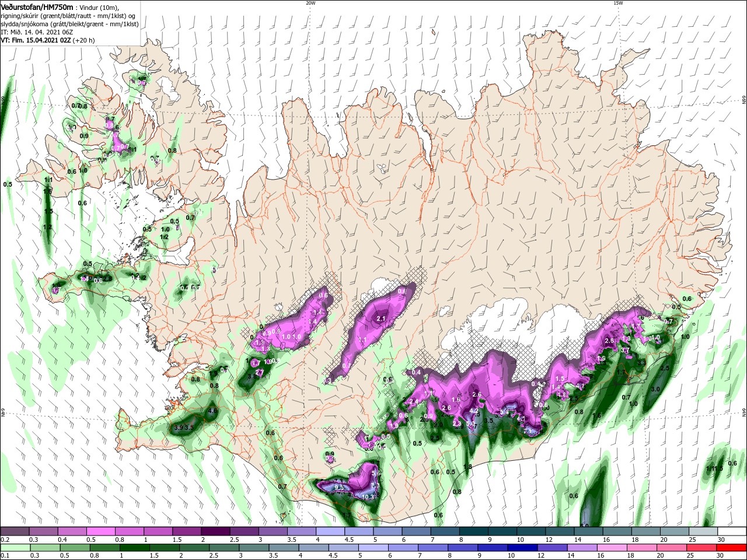Image resolution: width=747 pixels, height=560 pixels.
Task: Click the 2.1 snowfall value in central highlands
Action: pyautogui.click(x=381, y=318)
